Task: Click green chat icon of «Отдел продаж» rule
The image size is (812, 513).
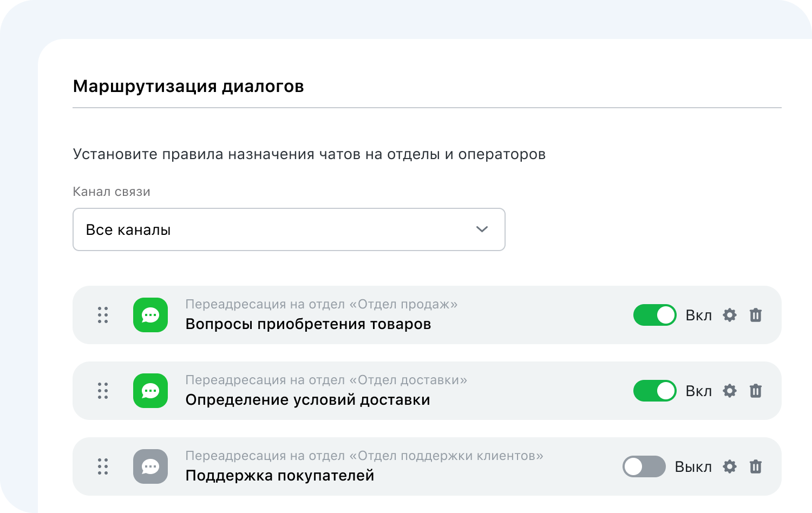Action: point(150,315)
